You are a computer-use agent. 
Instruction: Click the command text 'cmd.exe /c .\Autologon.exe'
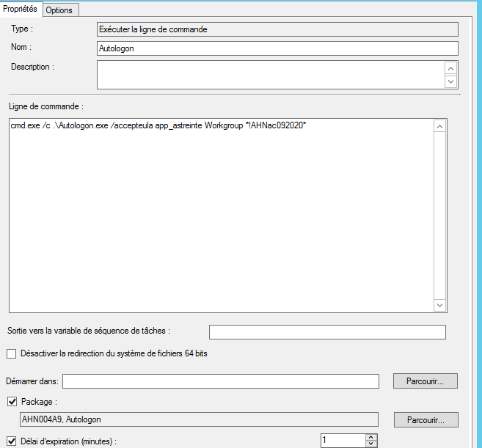click(x=59, y=125)
